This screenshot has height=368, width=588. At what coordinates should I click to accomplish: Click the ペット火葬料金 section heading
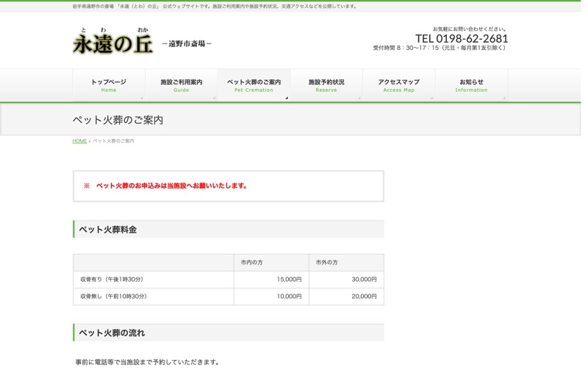pos(107,230)
